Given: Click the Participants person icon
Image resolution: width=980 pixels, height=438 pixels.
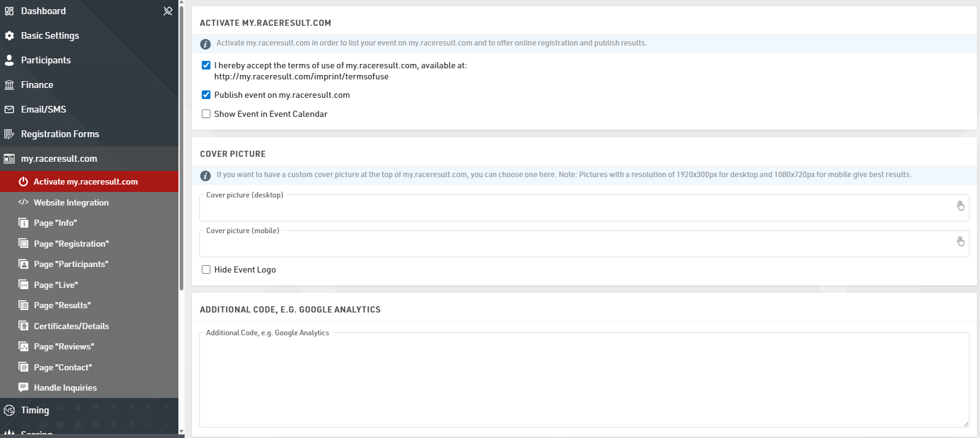Looking at the screenshot, I should pyautogui.click(x=9, y=60).
